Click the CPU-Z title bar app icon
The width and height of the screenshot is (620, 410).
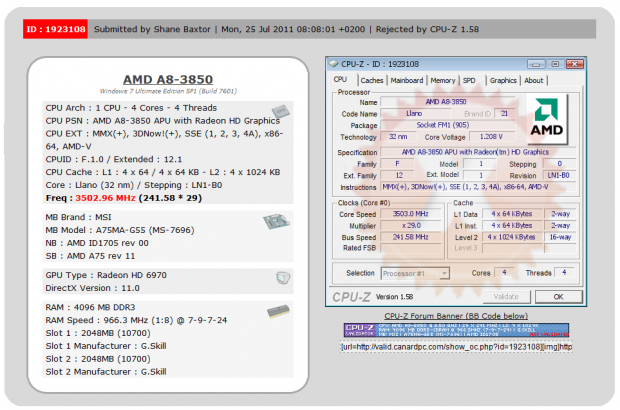(x=334, y=64)
